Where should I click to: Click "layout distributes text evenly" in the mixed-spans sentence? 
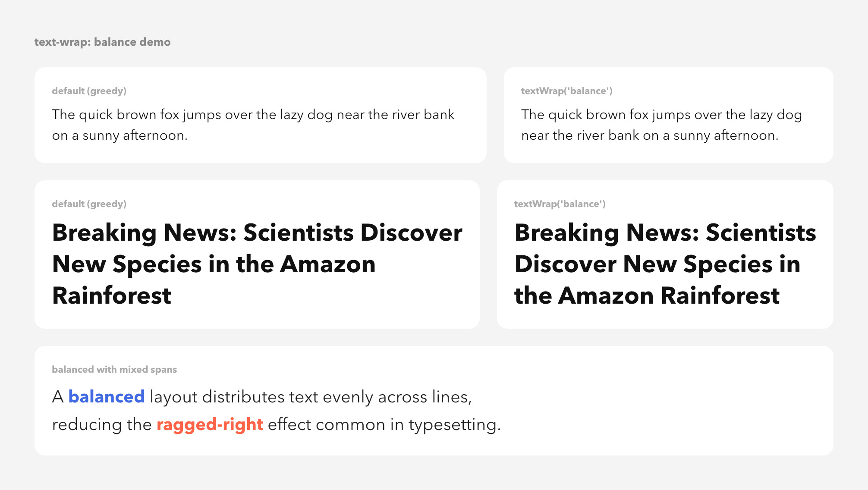click(x=261, y=397)
